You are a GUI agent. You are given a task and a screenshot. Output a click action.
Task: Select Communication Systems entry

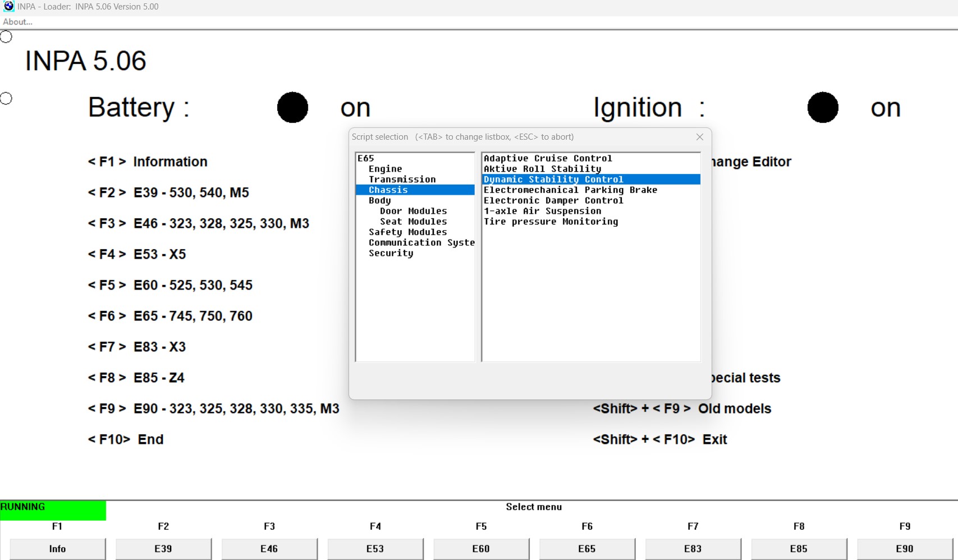coord(421,242)
